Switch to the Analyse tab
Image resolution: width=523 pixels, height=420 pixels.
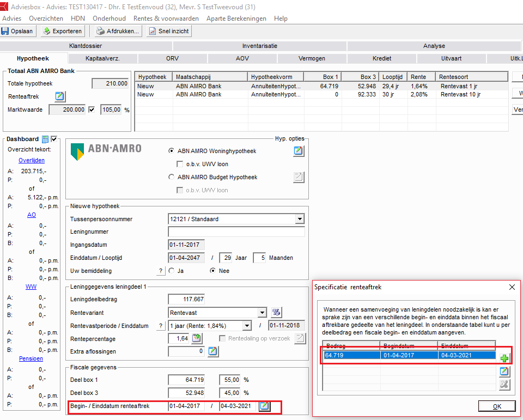[x=434, y=46]
